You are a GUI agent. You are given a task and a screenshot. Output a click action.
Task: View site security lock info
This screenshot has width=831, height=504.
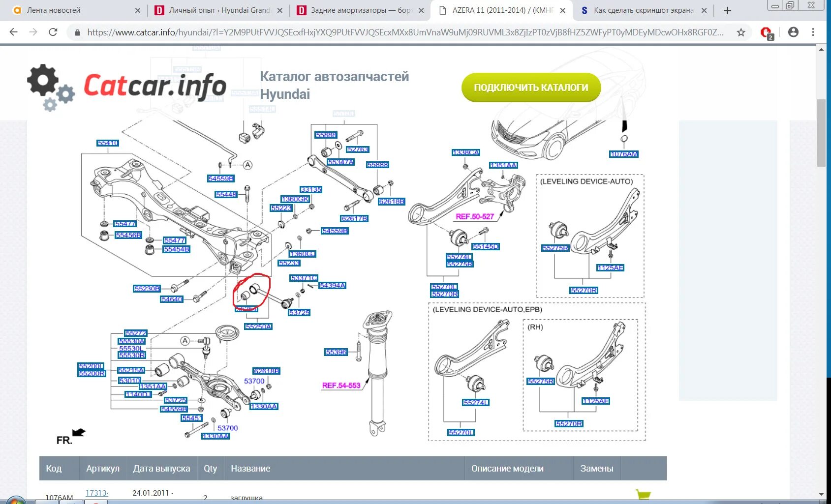[x=77, y=32]
